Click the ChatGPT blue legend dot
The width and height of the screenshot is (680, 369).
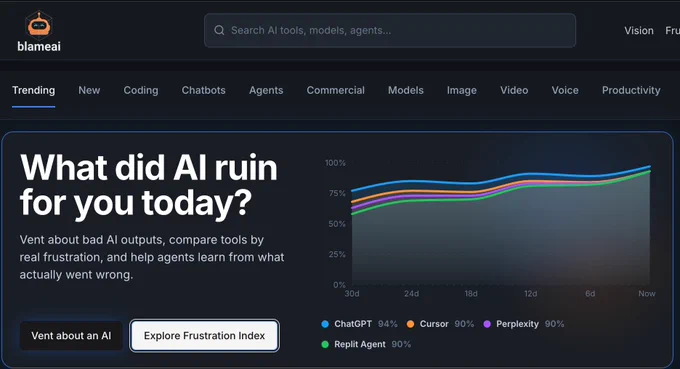tap(325, 324)
